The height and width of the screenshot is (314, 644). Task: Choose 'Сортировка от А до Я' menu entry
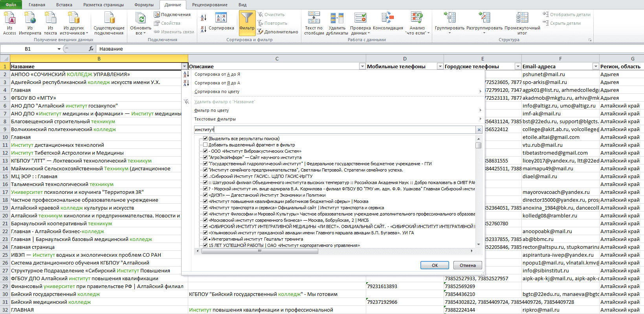click(217, 74)
